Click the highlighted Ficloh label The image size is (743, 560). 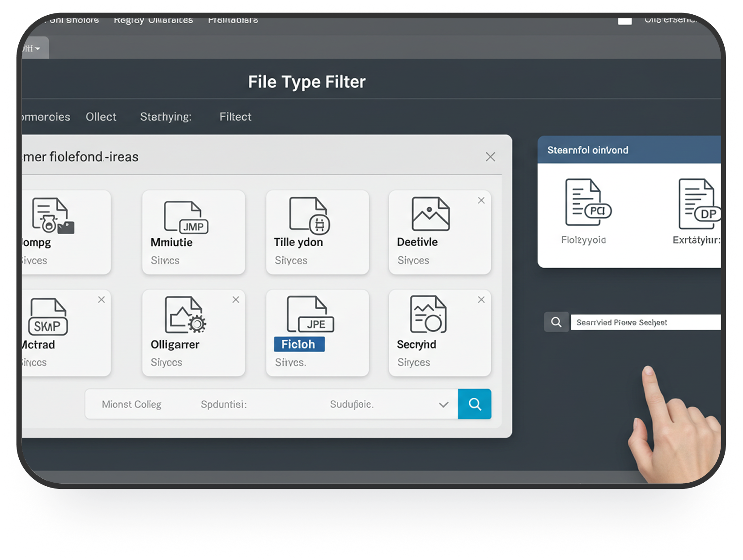click(x=299, y=344)
